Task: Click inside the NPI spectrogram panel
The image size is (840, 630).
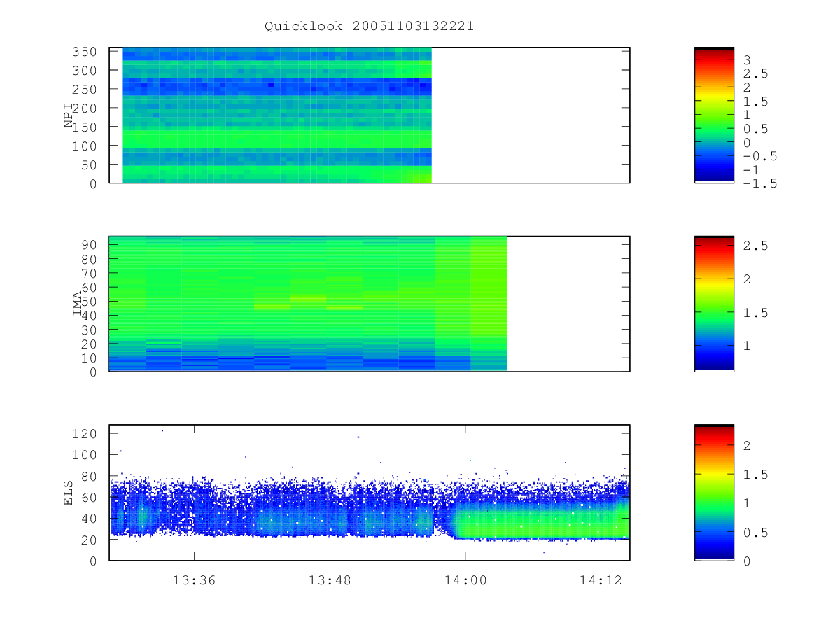Action: coord(370,115)
